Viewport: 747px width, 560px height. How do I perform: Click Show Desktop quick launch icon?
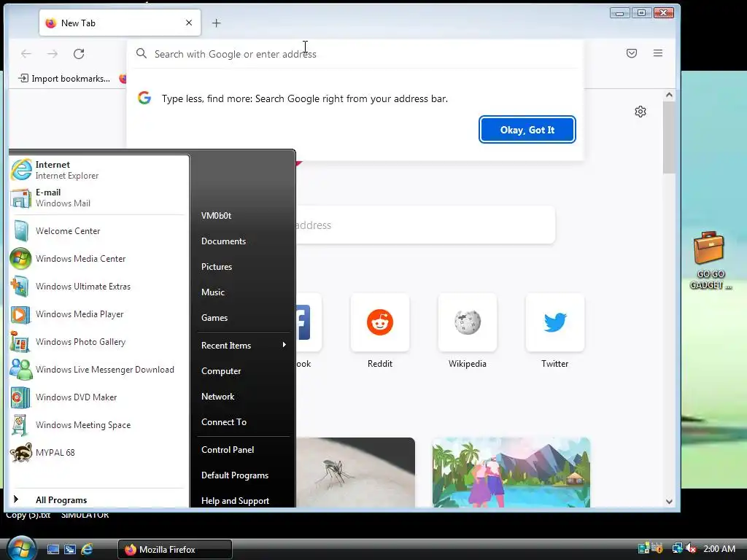(53, 549)
